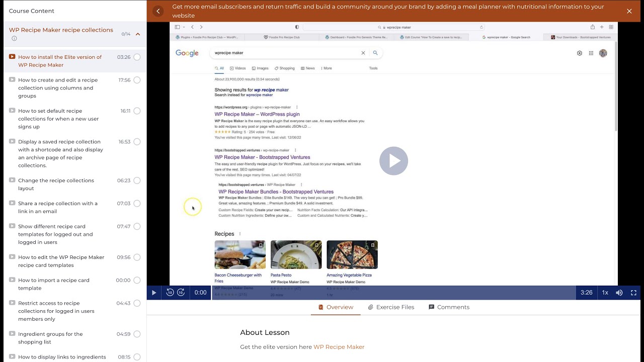This screenshot has width=644, height=362.
Task: Open lesson 'Display a saved recipe collection with a shortcode'
Action: click(60, 153)
